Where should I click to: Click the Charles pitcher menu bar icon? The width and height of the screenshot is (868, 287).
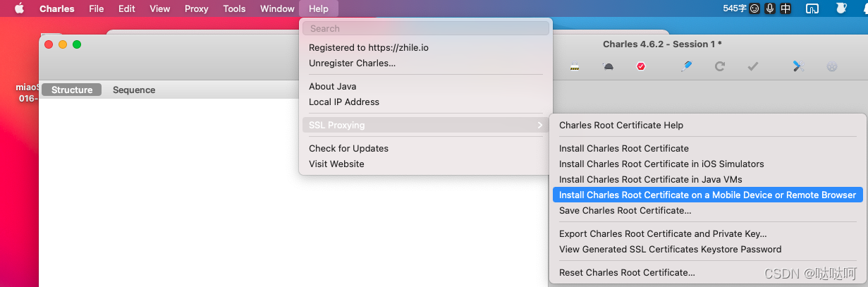coord(841,8)
